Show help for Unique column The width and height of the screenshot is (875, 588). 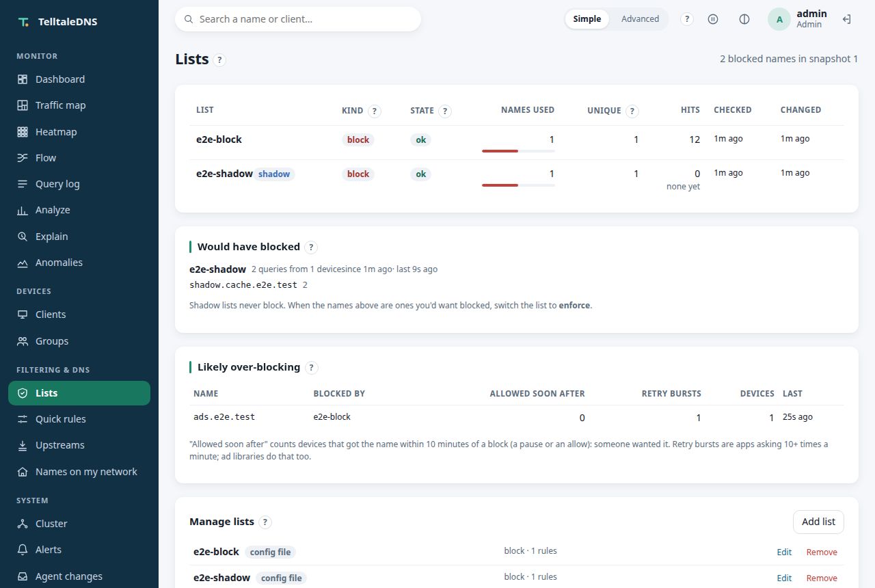[632, 111]
